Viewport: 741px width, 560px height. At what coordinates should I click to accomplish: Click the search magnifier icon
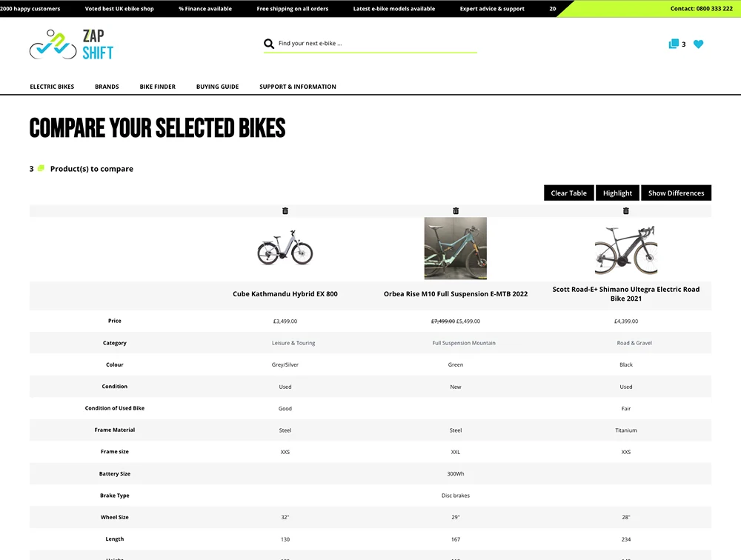[269, 44]
